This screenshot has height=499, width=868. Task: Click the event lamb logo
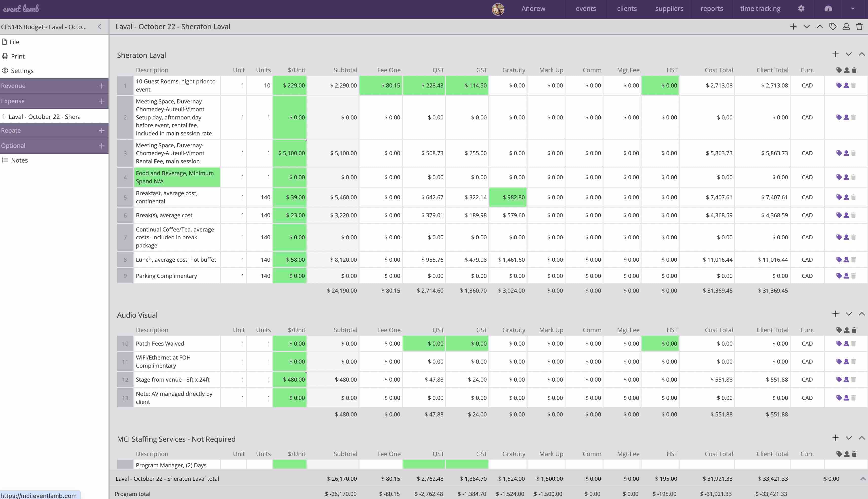pos(21,9)
